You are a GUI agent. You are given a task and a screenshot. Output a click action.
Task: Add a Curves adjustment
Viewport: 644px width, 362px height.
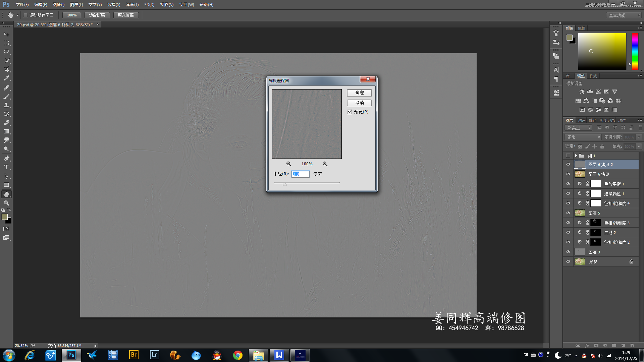[598, 92]
